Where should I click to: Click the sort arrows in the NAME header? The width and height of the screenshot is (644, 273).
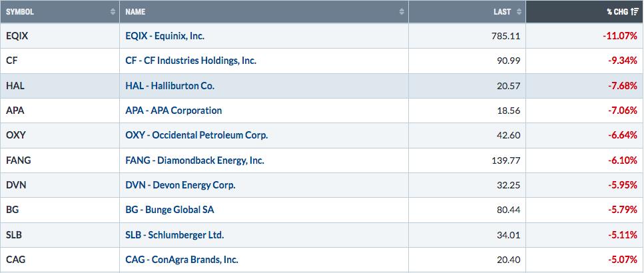click(401, 12)
